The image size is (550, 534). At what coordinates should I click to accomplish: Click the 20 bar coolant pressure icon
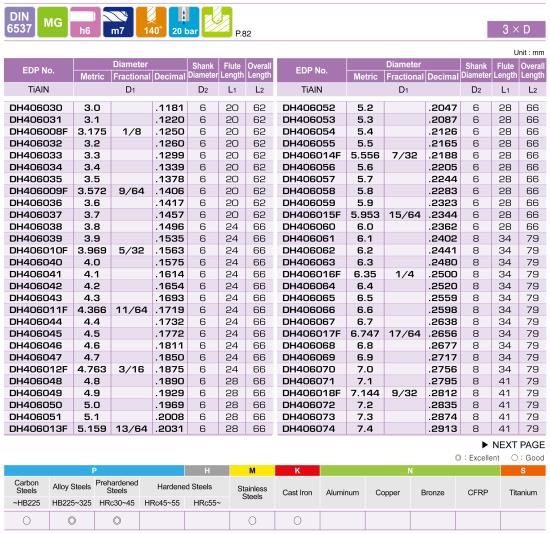(x=184, y=22)
